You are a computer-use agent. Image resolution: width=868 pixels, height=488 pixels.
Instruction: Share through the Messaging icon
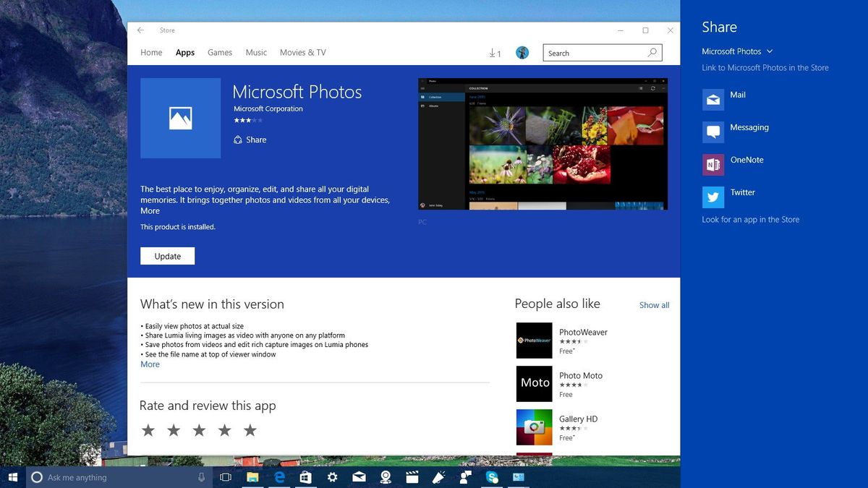713,132
